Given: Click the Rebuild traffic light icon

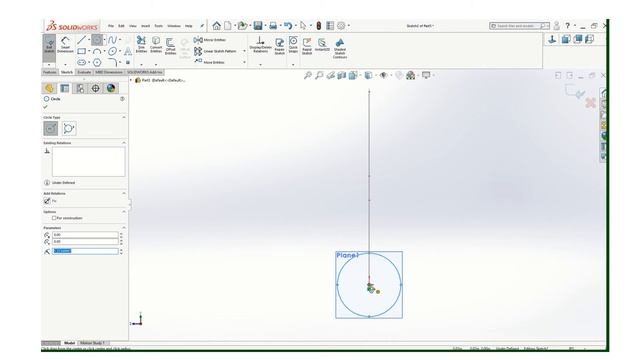Looking at the screenshot, I should (319, 26).
